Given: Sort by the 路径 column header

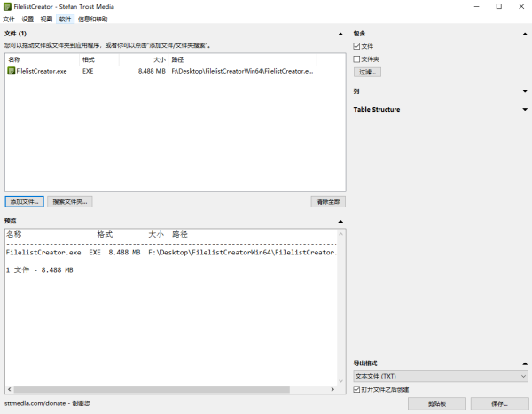Looking at the screenshot, I should pos(243,59).
